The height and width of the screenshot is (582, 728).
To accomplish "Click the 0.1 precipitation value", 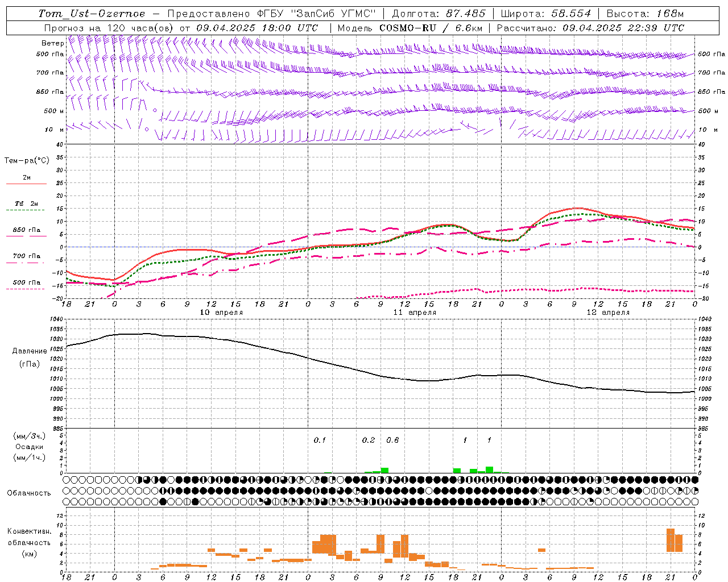I will pyautogui.click(x=320, y=440).
